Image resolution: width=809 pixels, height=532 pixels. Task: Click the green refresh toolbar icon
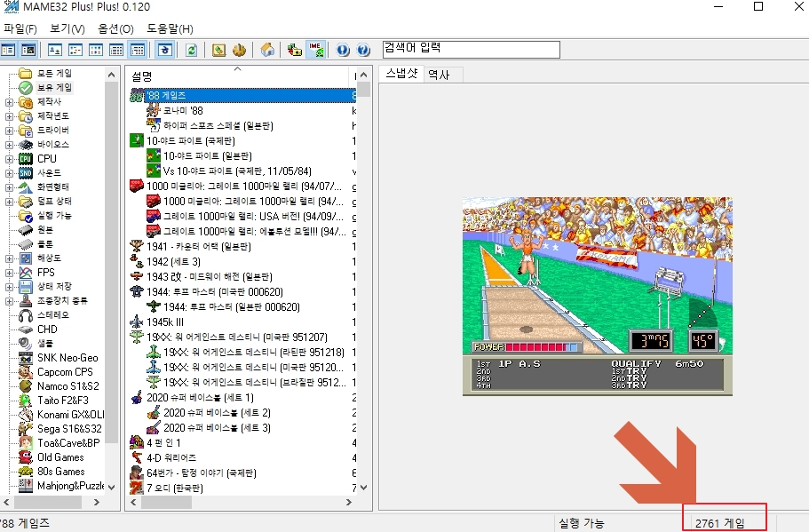pos(192,50)
